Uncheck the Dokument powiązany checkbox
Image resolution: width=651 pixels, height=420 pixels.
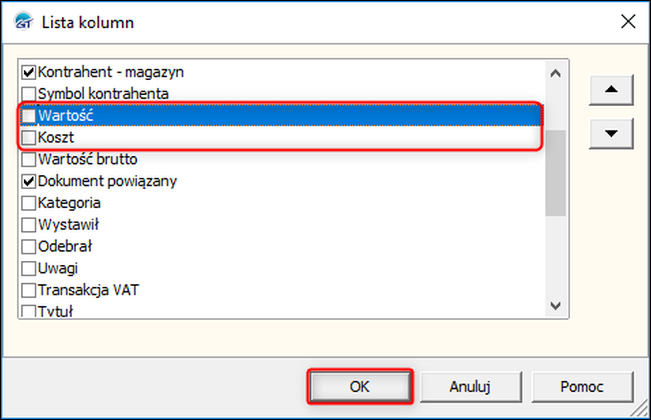point(29,181)
